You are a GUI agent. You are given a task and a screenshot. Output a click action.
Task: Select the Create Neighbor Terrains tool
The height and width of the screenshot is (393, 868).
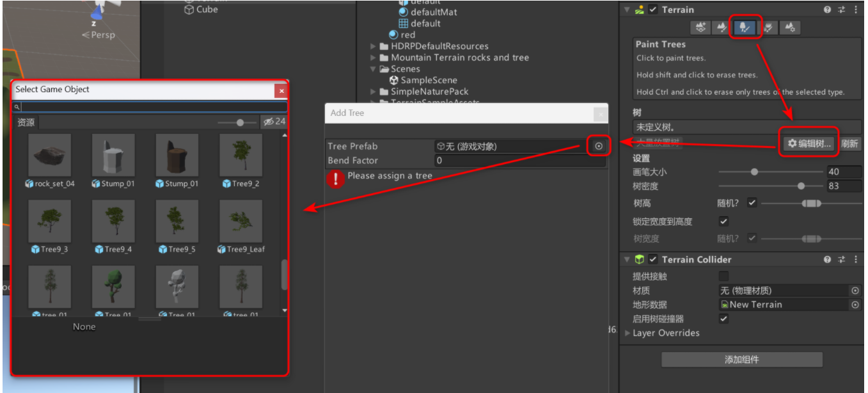coord(701,28)
